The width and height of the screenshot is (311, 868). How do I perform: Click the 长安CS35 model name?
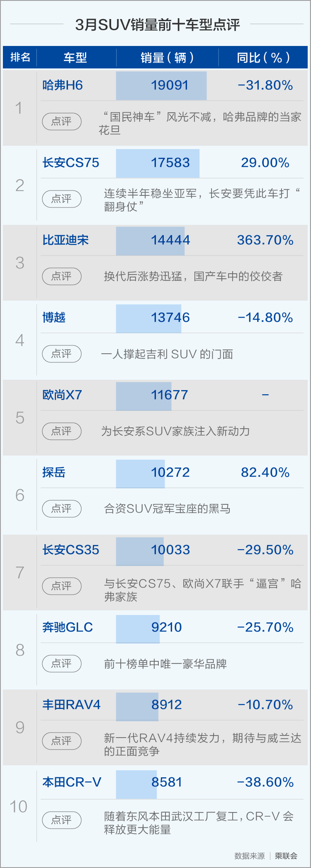pos(71,550)
